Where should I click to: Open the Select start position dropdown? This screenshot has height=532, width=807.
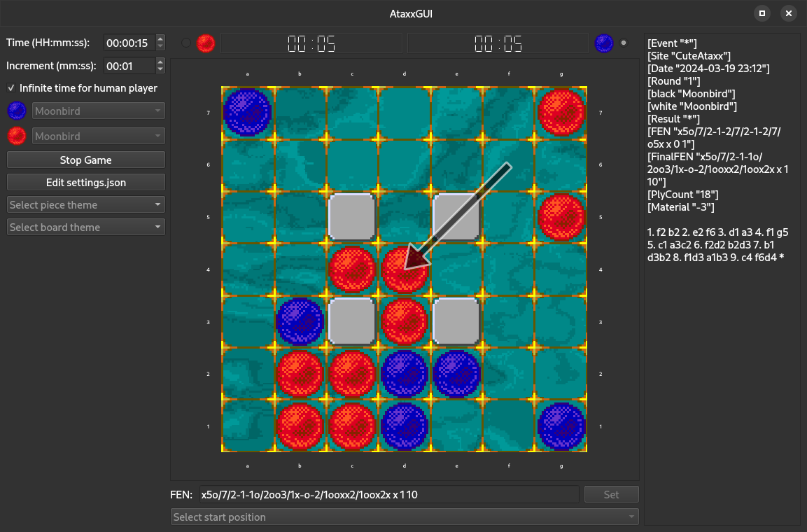(405, 517)
